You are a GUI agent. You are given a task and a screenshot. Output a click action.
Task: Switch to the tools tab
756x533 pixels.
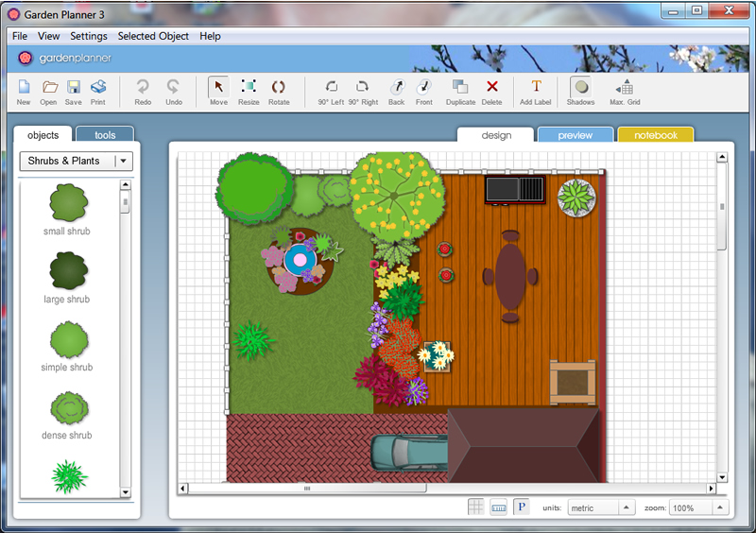click(105, 135)
